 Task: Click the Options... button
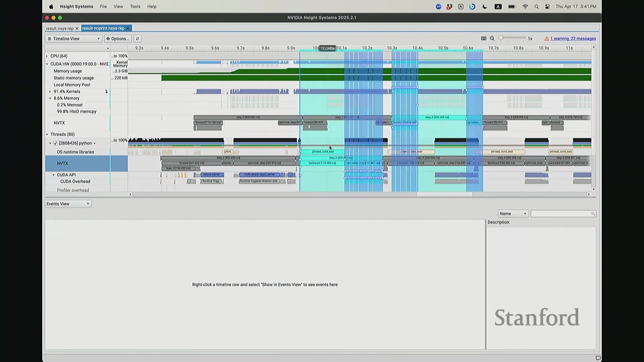[117, 39]
